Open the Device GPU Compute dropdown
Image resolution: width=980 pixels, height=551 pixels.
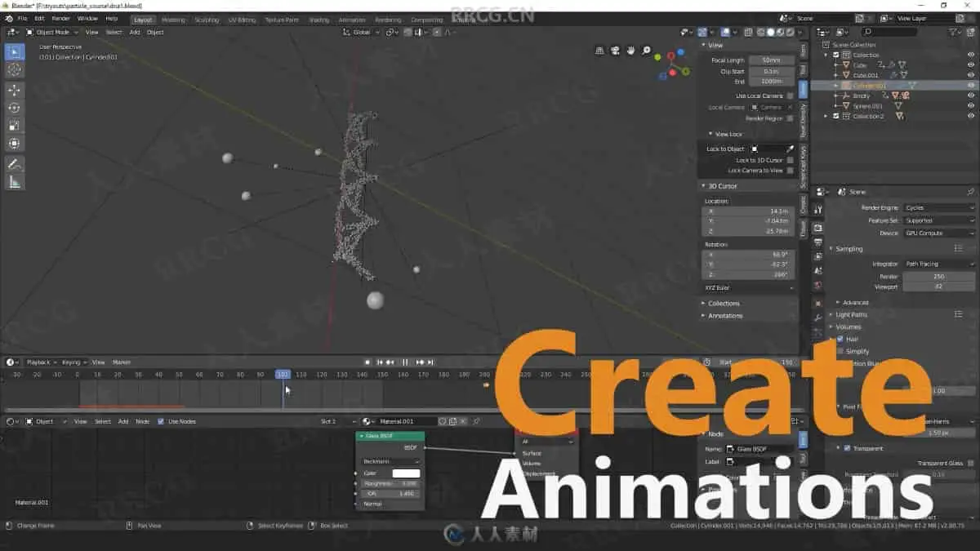click(x=939, y=233)
